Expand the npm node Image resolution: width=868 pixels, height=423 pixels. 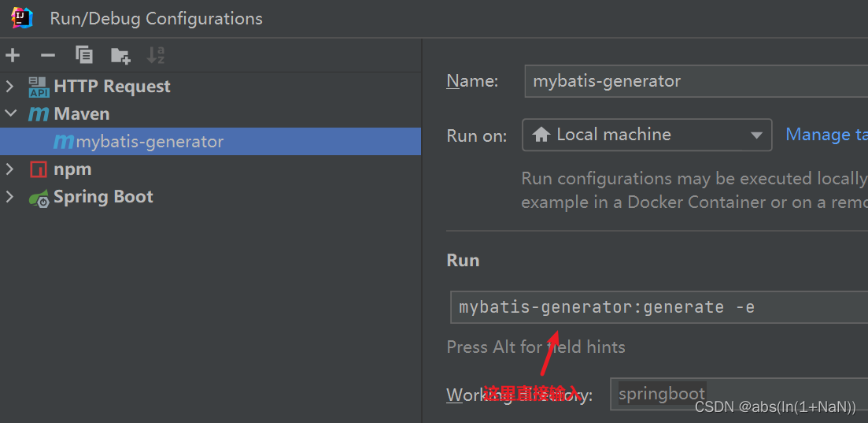(x=9, y=169)
